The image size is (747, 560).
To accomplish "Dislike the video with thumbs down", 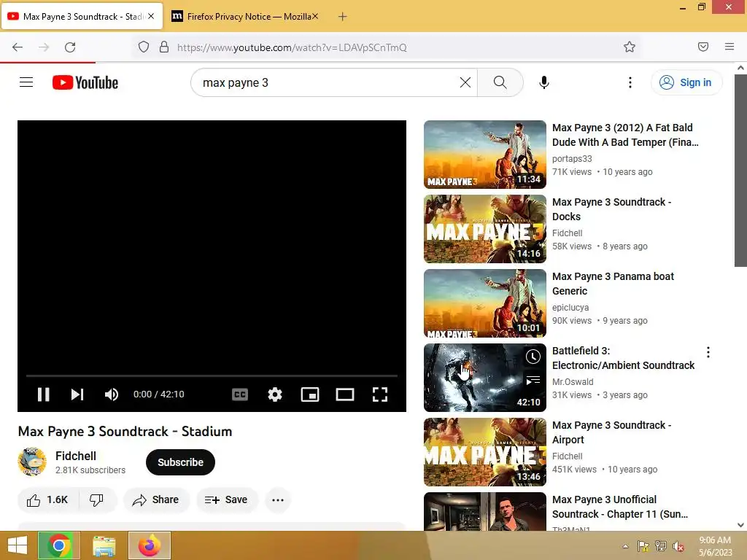I will [x=97, y=500].
